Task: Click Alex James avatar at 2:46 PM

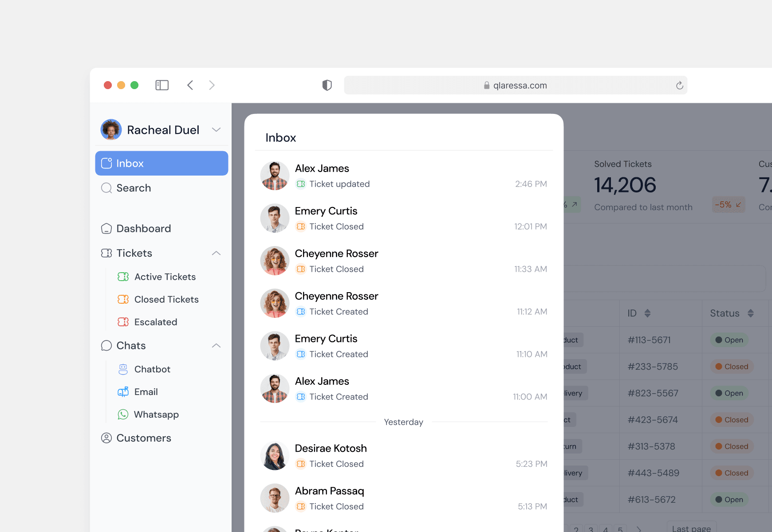Action: (275, 176)
